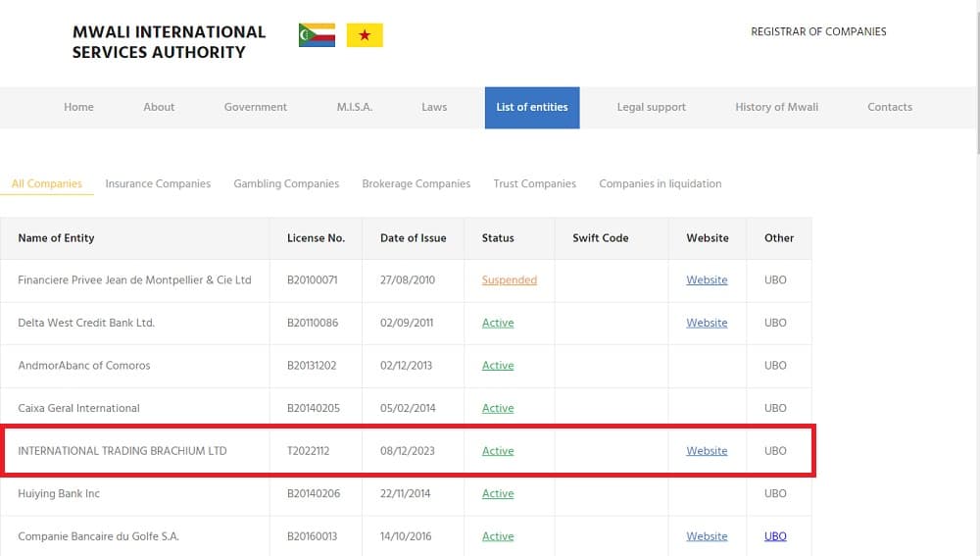
Task: Click the Comoros national flag icon
Action: click(x=317, y=35)
